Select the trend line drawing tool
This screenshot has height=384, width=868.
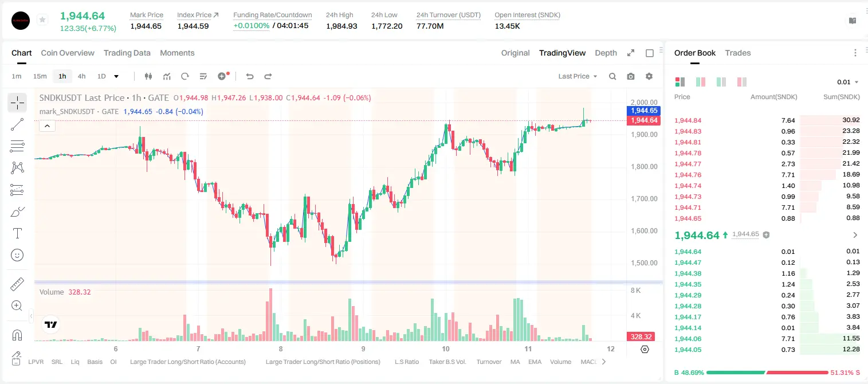tap(17, 124)
